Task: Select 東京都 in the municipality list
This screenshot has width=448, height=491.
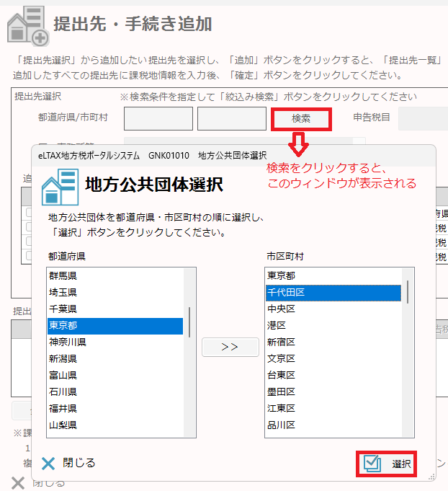Action: click(333, 276)
